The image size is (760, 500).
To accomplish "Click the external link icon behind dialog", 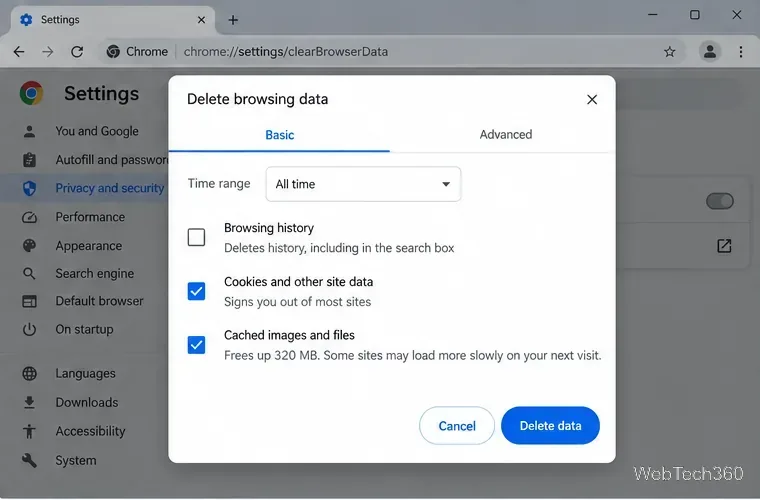I will [724, 246].
